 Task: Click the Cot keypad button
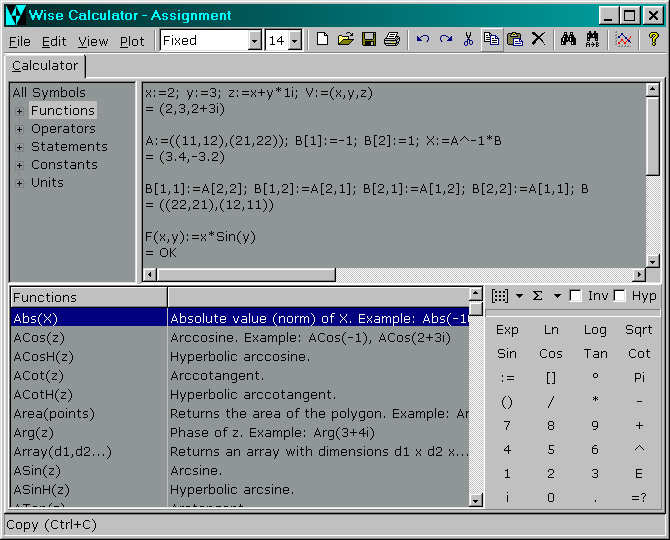click(x=639, y=354)
